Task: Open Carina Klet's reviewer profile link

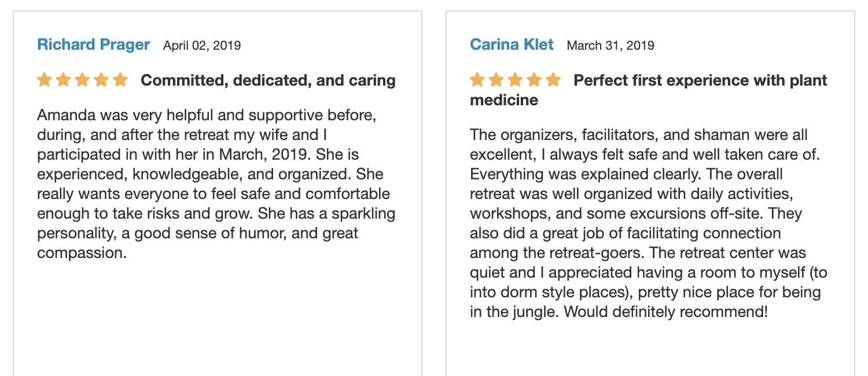Action: (512, 45)
